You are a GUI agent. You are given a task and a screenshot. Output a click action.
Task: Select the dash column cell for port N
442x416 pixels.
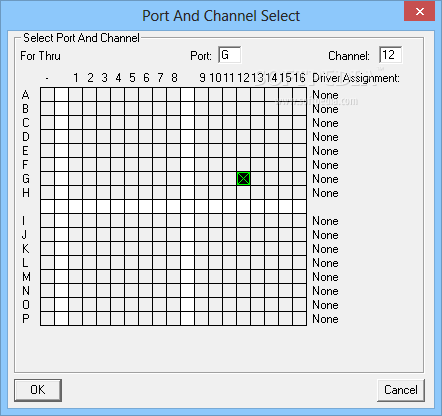tap(48, 291)
